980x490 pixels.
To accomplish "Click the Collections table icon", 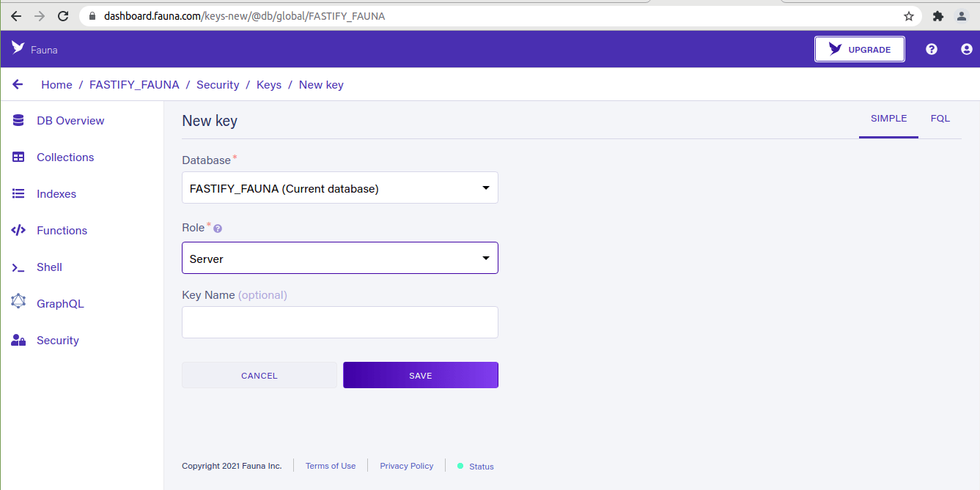I will coord(19,157).
